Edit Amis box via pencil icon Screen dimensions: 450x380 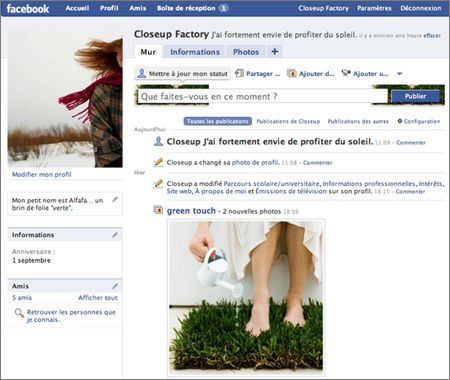tap(115, 286)
